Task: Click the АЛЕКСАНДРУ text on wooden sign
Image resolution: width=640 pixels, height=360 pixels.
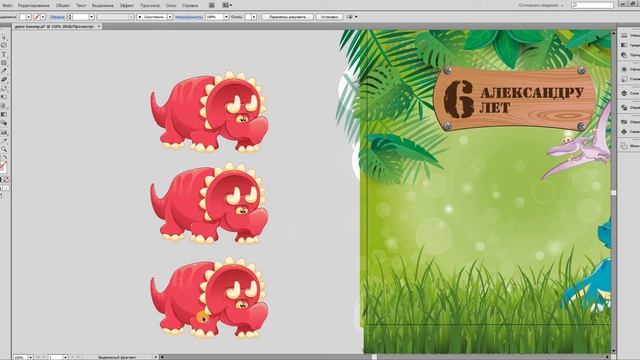Action: (x=532, y=93)
